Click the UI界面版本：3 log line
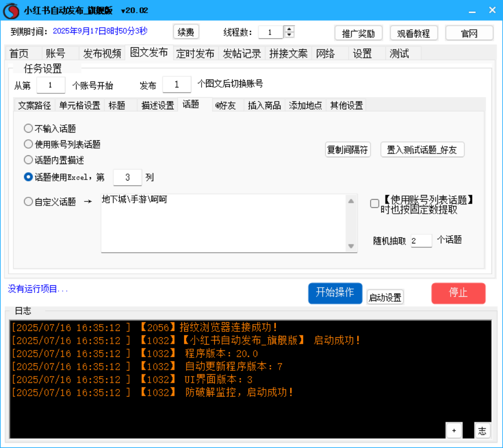This screenshot has width=503, height=448. [133, 380]
